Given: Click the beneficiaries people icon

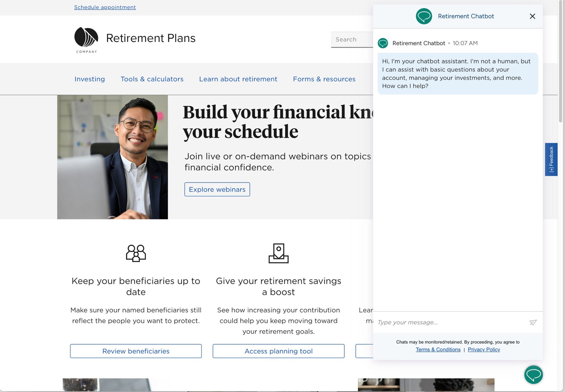Looking at the screenshot, I should 136,253.
